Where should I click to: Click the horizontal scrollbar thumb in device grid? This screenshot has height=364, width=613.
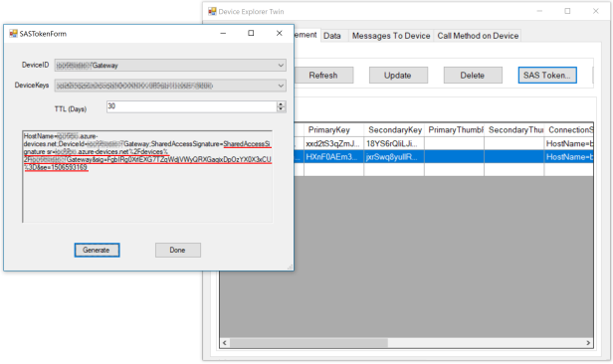pyautogui.click(x=308, y=343)
